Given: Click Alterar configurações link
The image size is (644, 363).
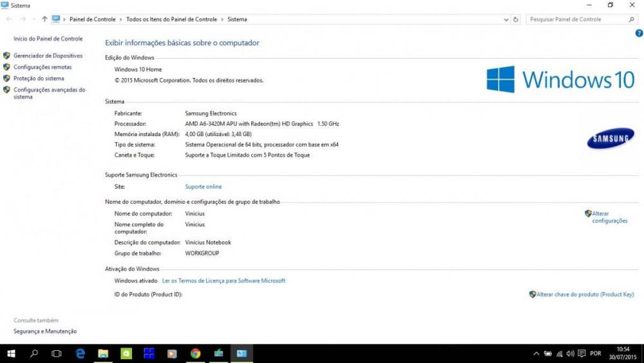Looking at the screenshot, I should pos(609,217).
